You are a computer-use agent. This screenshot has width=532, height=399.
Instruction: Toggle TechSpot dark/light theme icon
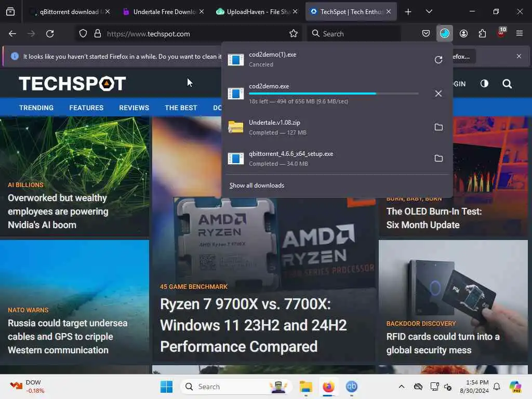click(x=484, y=84)
